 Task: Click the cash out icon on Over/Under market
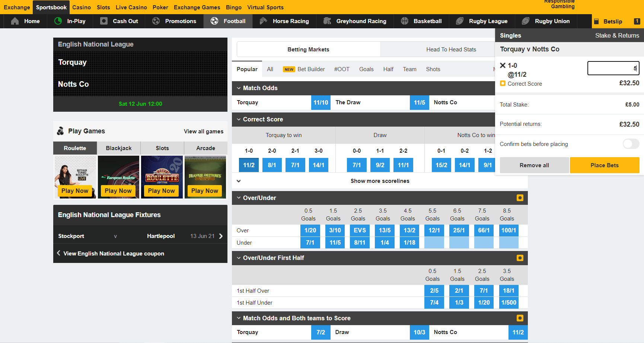(520, 198)
